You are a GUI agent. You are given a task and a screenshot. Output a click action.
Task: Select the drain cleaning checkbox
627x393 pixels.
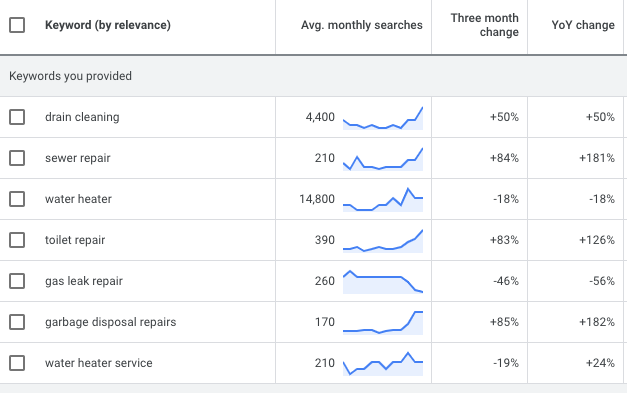click(x=17, y=117)
